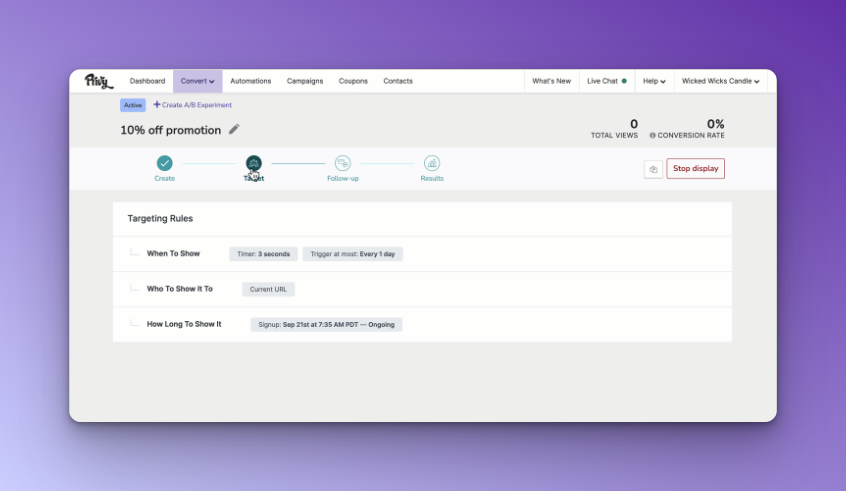Click the Signup Sep 21st Ongoing tag
846x491 pixels.
click(326, 325)
